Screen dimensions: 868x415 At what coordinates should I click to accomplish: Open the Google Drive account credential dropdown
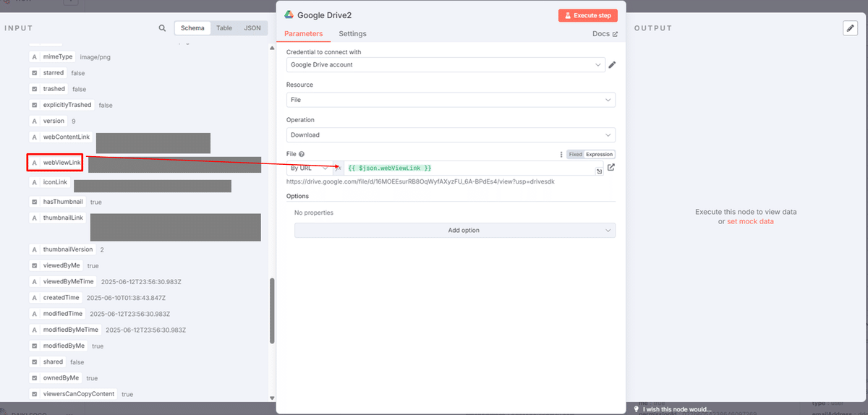(x=446, y=65)
